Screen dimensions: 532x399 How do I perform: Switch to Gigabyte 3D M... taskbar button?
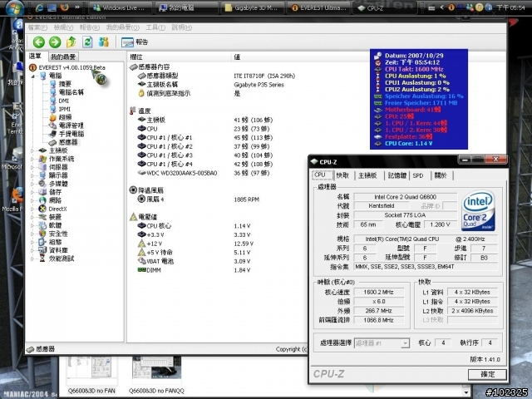(253, 7)
